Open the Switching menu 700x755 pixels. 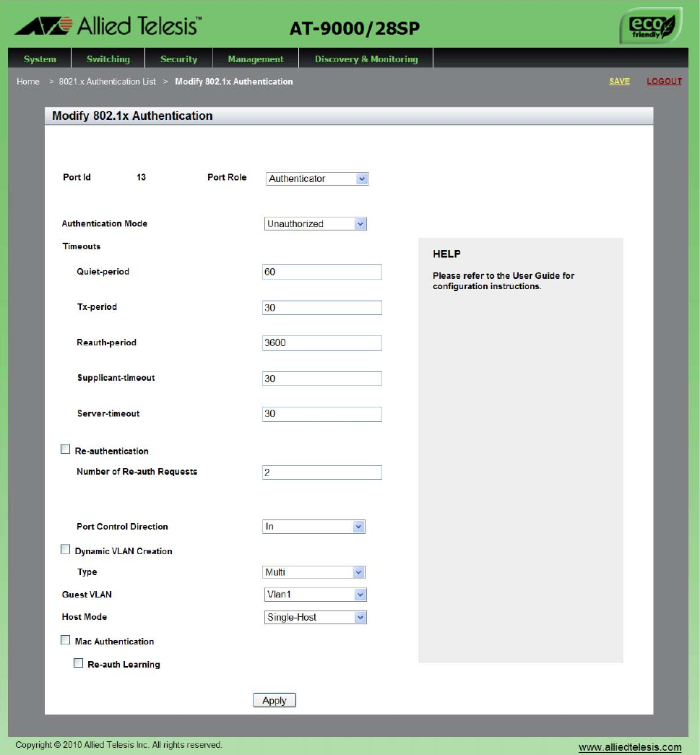pyautogui.click(x=108, y=59)
